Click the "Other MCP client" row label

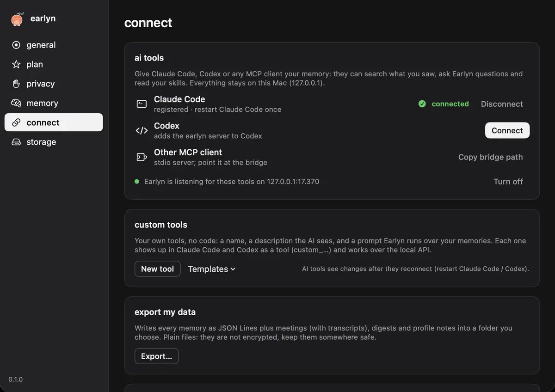188,153
